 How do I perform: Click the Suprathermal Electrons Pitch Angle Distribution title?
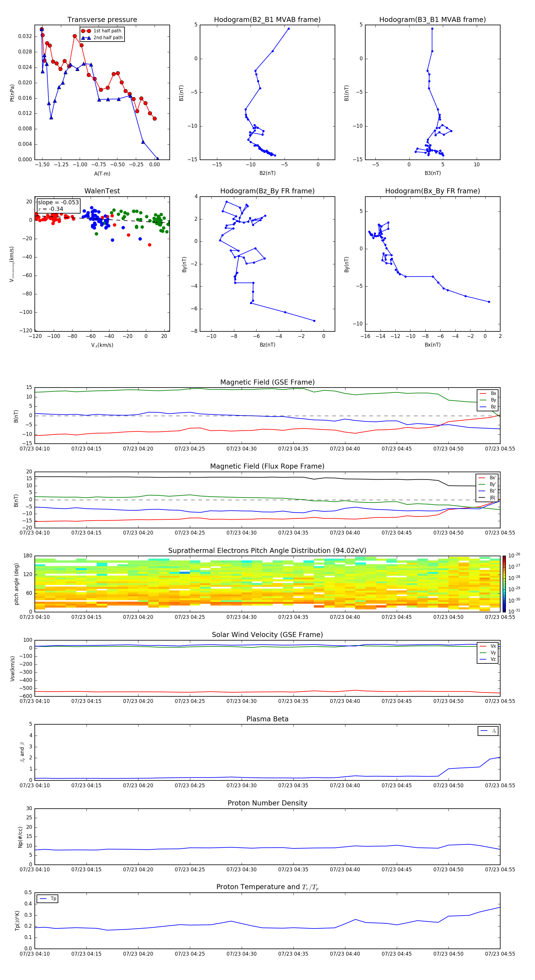coord(267,551)
